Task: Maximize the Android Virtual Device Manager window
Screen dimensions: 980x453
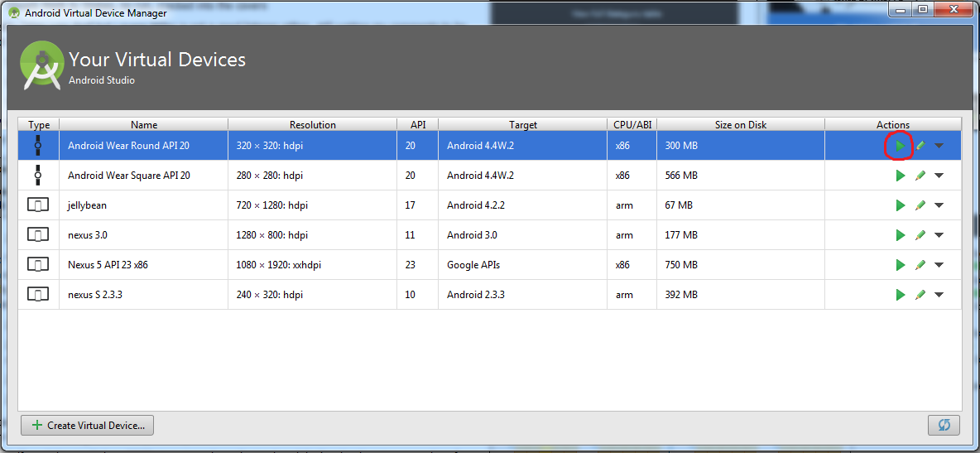Action: (x=923, y=9)
